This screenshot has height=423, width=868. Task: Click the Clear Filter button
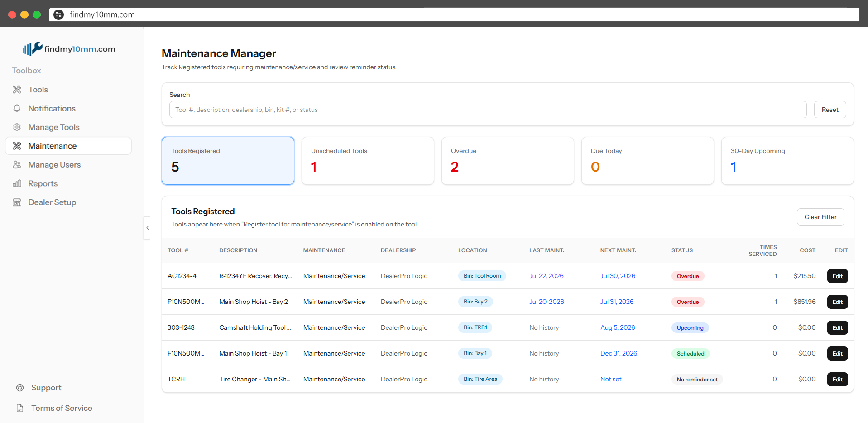(820, 217)
